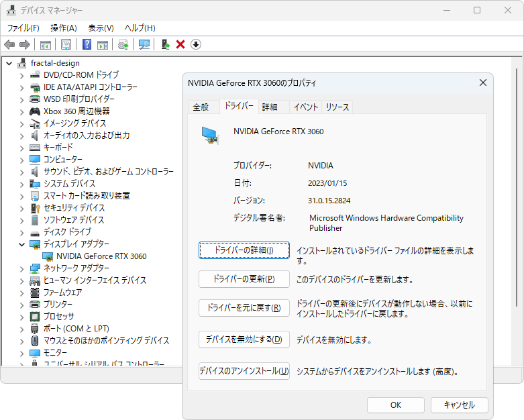Toggle the console tree pane toolbar icon
Screen dimensions: 524x420
(x=46, y=44)
